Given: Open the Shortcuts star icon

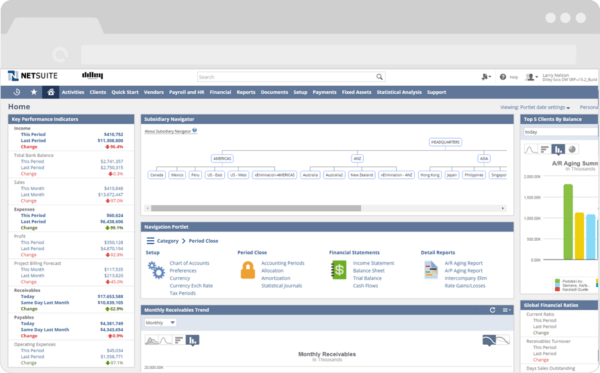Looking at the screenshot, I should 34,92.
